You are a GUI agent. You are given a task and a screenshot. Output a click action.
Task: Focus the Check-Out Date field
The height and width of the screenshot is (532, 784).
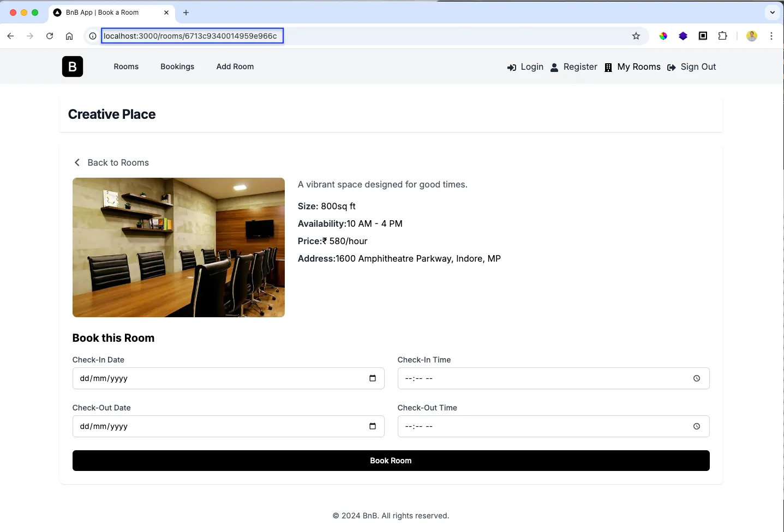[229, 426]
